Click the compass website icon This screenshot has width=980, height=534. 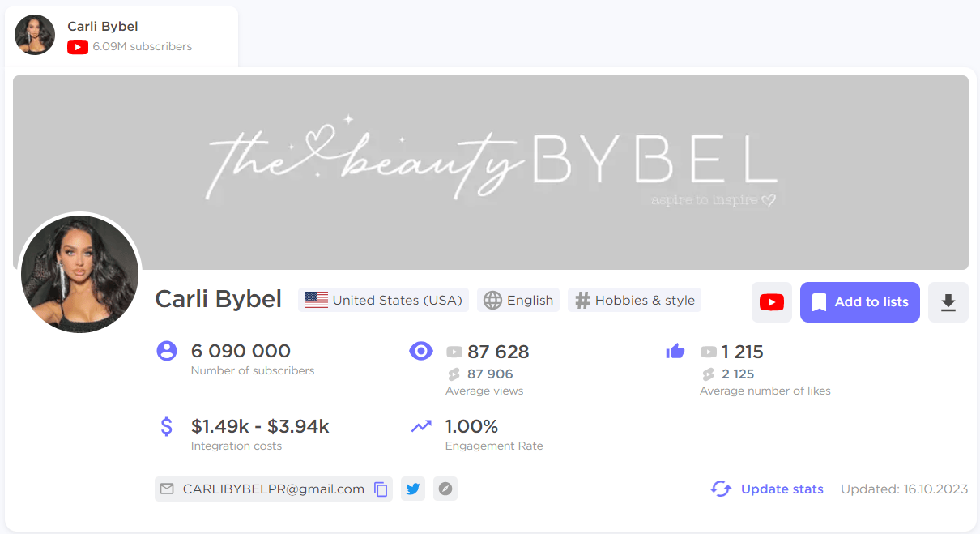click(445, 489)
